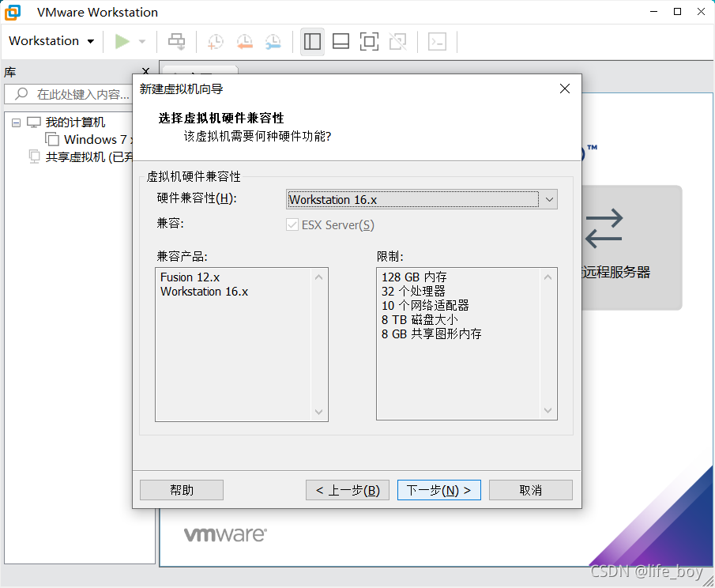This screenshot has width=715, height=588.
Task: Click 10 个网络适配器 in limits list
Action: (x=425, y=306)
